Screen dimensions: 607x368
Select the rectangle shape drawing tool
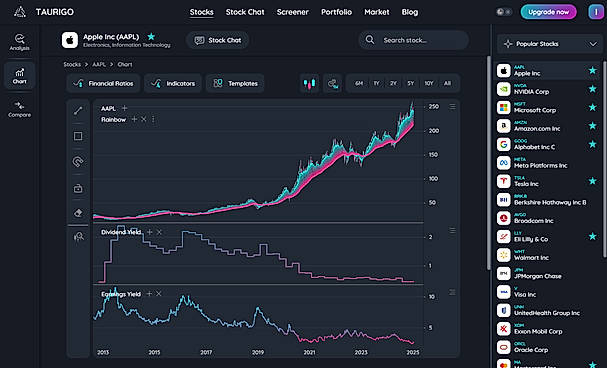(x=78, y=136)
